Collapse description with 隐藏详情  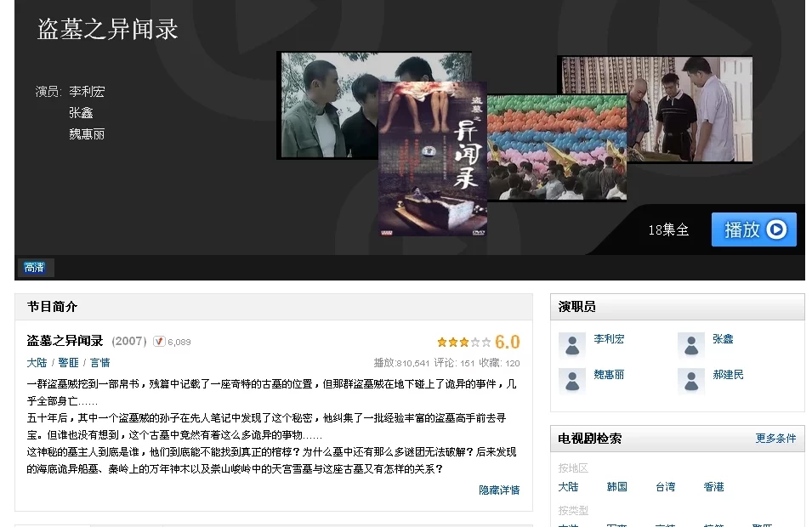click(x=499, y=490)
